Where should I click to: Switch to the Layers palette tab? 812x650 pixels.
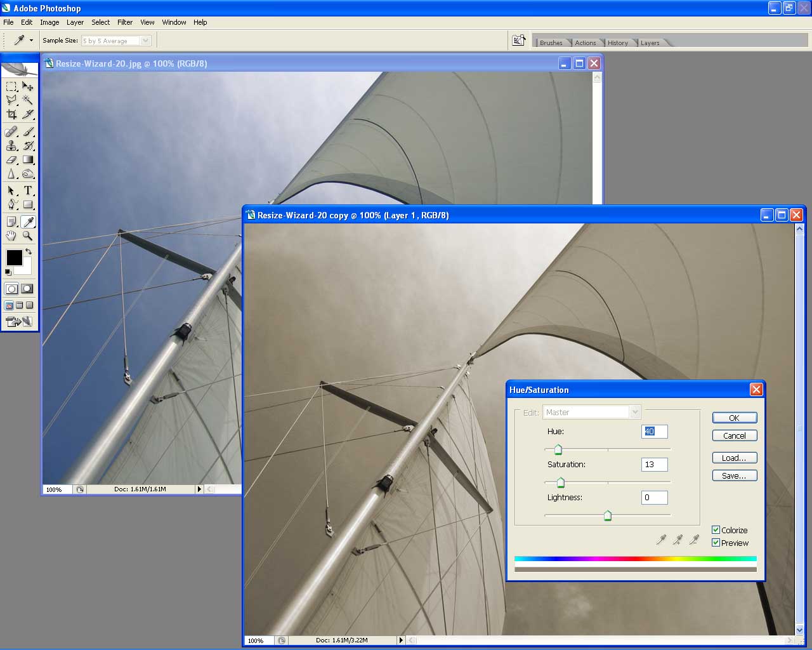coord(650,43)
